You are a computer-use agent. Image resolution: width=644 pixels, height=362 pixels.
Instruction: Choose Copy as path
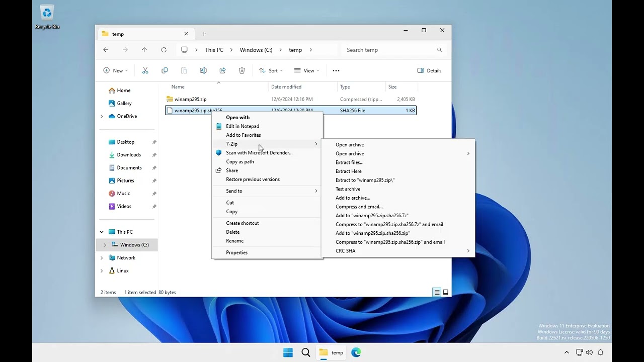tap(267, 161)
